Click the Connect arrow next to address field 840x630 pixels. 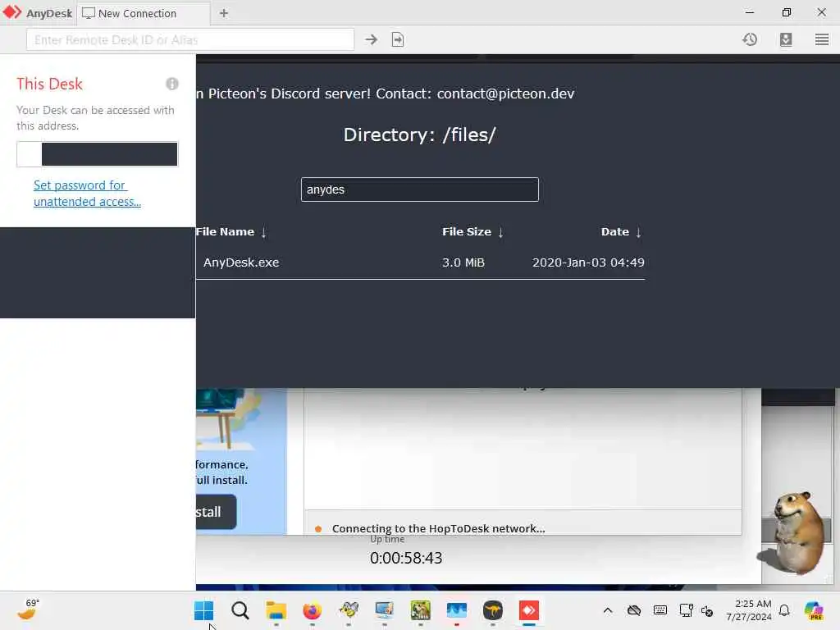371,39
